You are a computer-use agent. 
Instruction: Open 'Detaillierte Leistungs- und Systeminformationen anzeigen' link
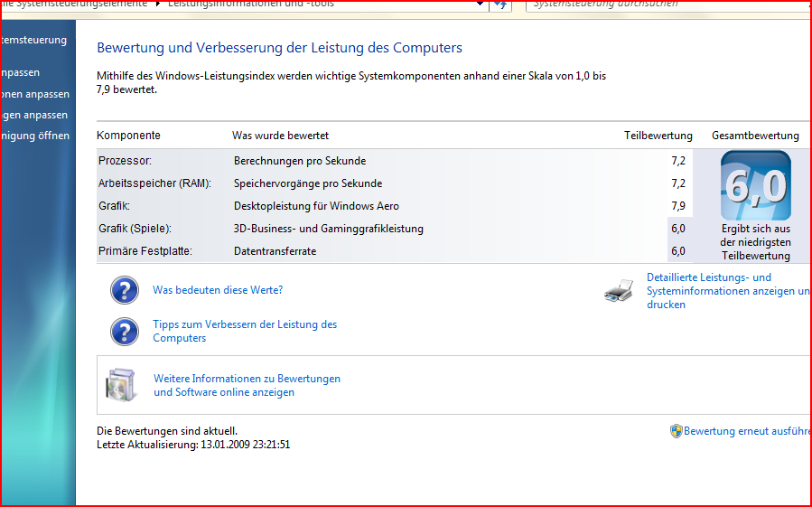pyautogui.click(x=729, y=291)
